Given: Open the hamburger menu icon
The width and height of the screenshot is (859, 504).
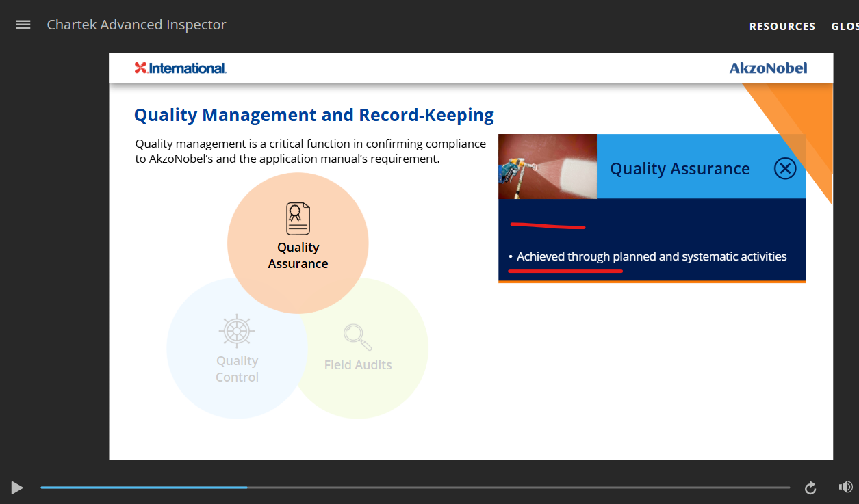Looking at the screenshot, I should [x=23, y=25].
